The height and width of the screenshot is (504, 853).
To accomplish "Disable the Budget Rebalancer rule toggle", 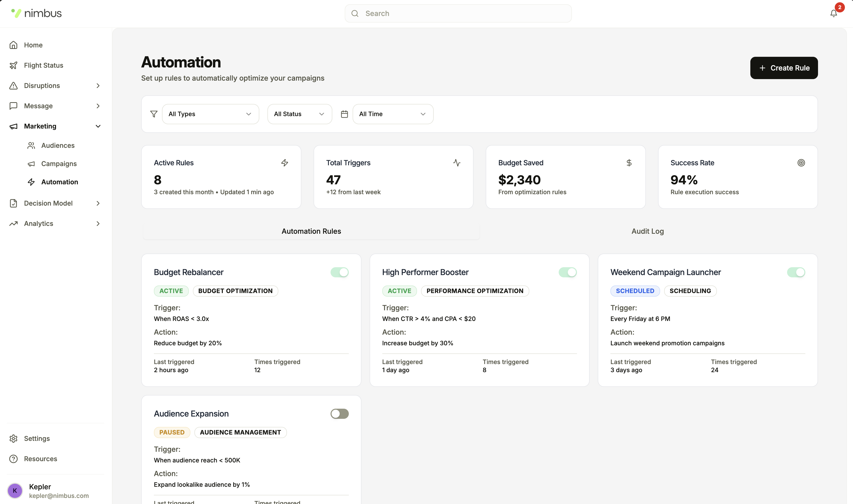I will [339, 272].
